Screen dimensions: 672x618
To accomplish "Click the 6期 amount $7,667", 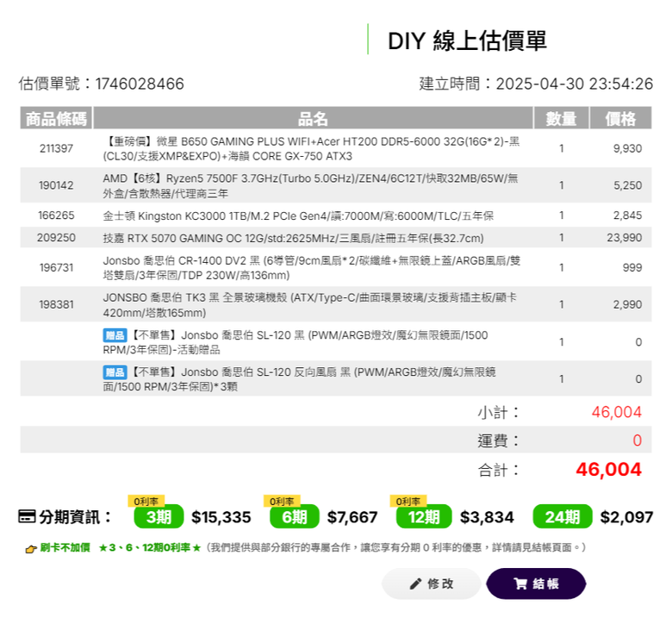I will point(352,517).
